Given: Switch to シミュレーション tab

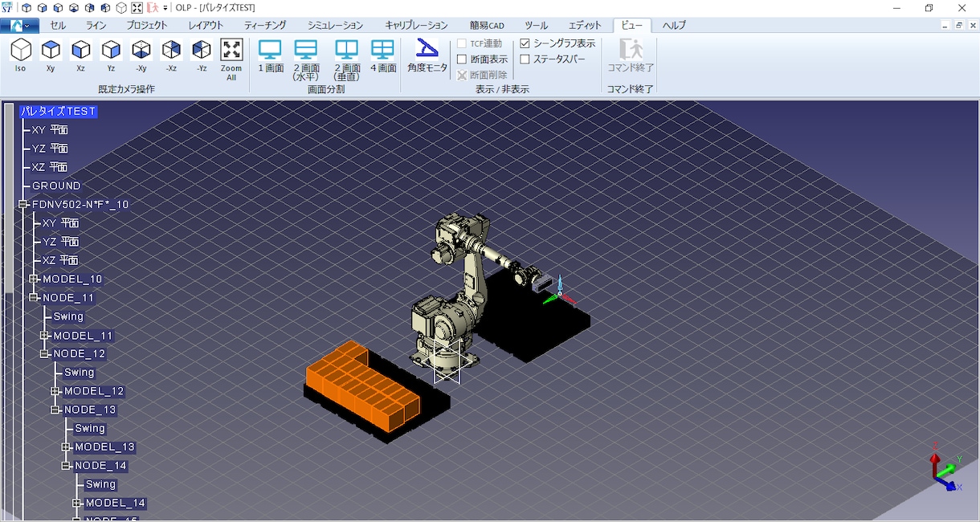Looking at the screenshot, I should pos(335,26).
